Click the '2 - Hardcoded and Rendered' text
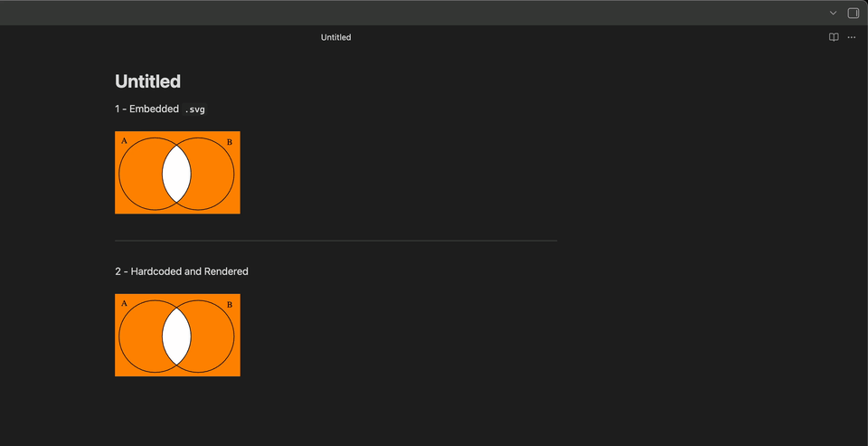Image resolution: width=868 pixels, height=446 pixels. (x=181, y=271)
